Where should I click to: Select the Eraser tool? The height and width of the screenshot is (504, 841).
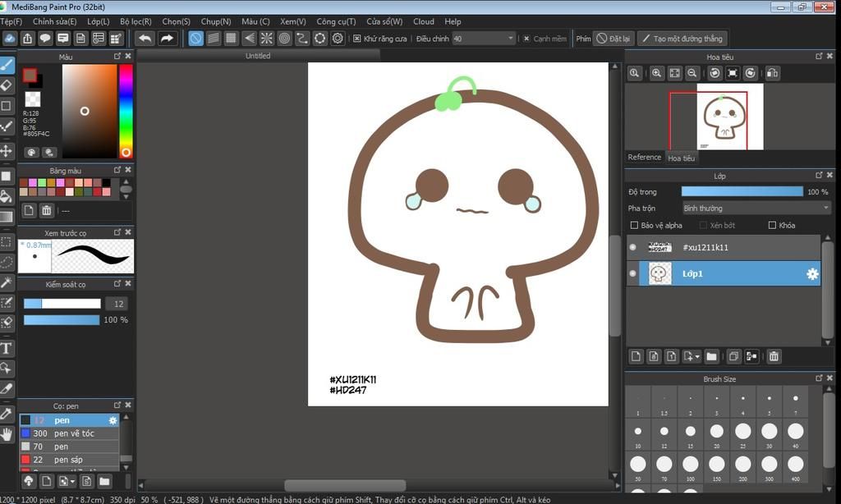pyautogui.click(x=7, y=85)
